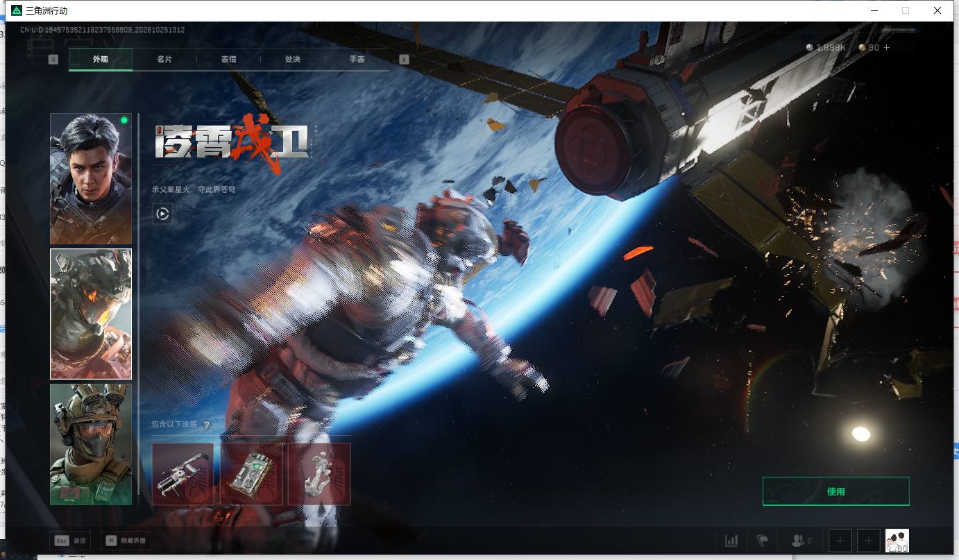The height and width of the screenshot is (560, 959).
Task: Click 隐藏界面 to hide the interface
Action: [x=132, y=541]
